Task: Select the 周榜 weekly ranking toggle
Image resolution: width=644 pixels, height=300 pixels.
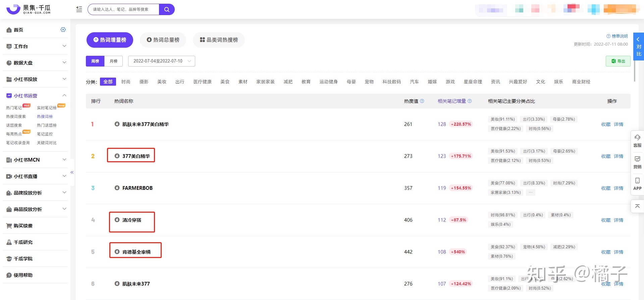Action: click(95, 61)
